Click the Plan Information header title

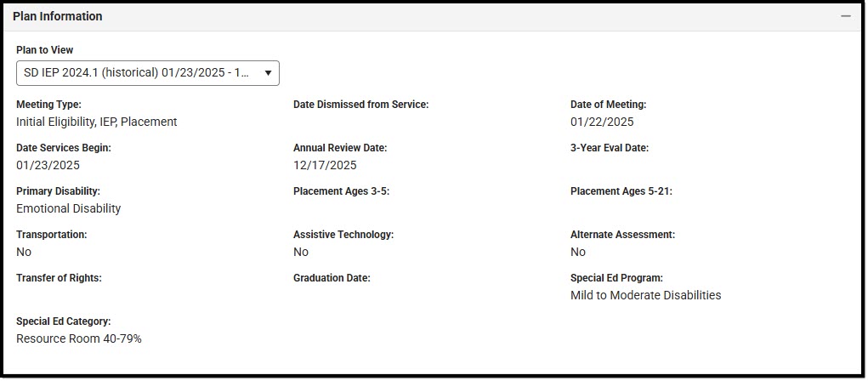pos(58,17)
